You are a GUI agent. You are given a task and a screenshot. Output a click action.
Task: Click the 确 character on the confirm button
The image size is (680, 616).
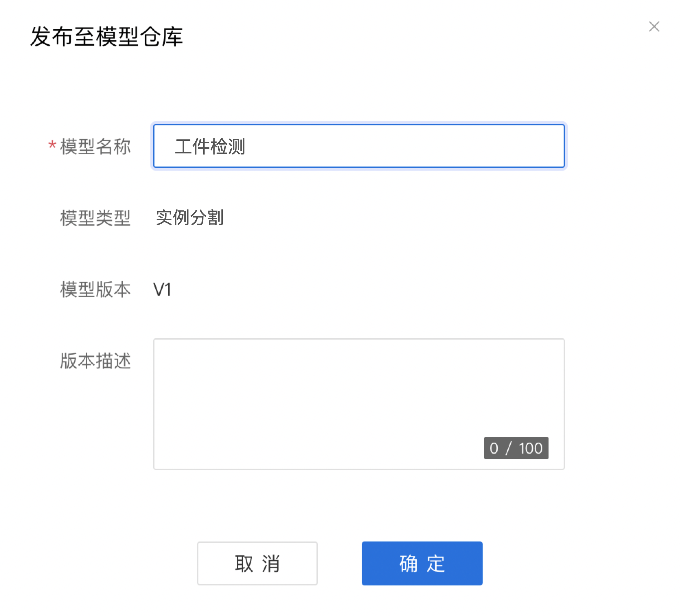(x=408, y=563)
